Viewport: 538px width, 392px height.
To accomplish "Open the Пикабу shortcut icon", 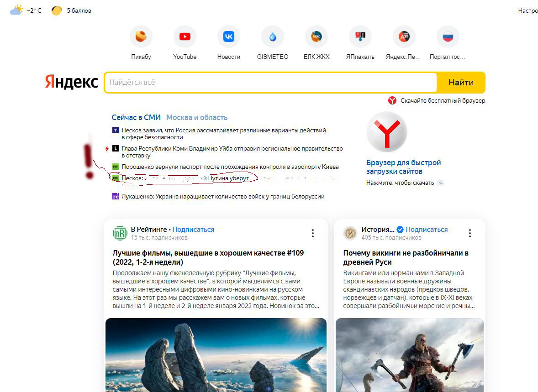I will click(141, 37).
